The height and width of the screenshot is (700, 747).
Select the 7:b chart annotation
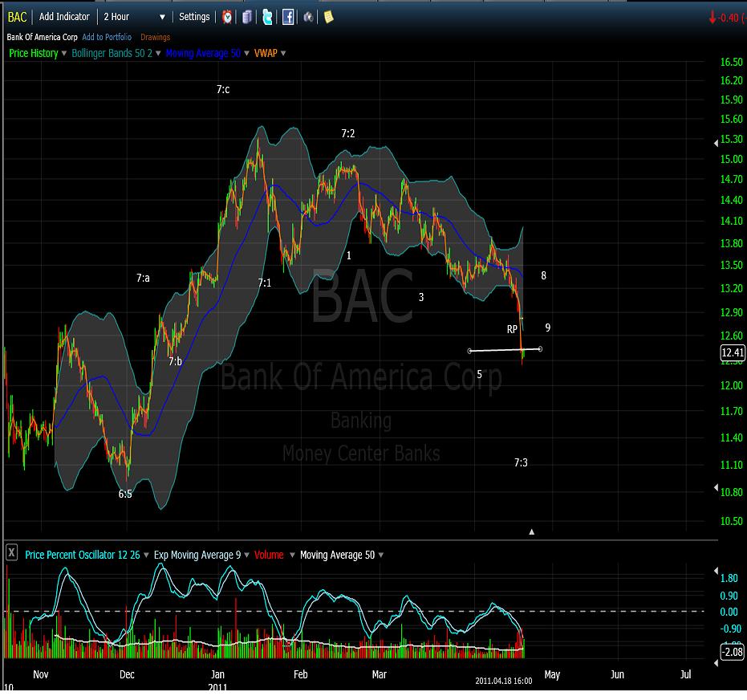coord(175,362)
